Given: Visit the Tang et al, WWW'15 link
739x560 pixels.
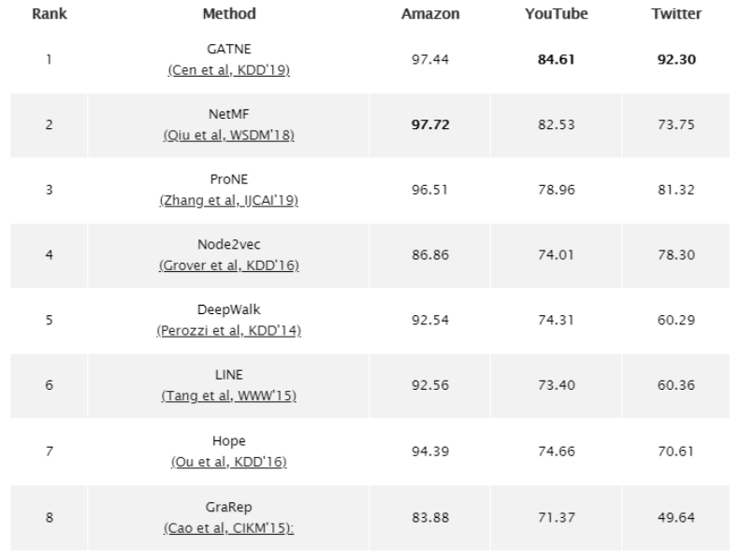Looking at the screenshot, I should 228,395.
